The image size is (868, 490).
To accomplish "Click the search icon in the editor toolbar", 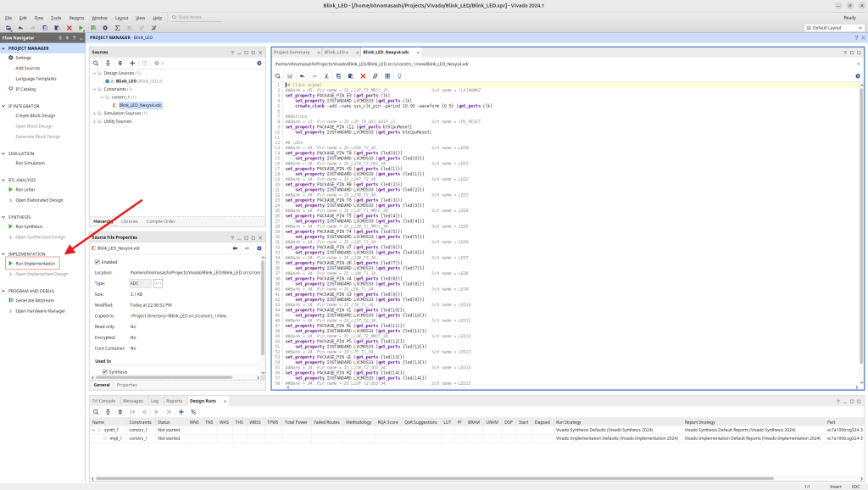I will tap(278, 75).
